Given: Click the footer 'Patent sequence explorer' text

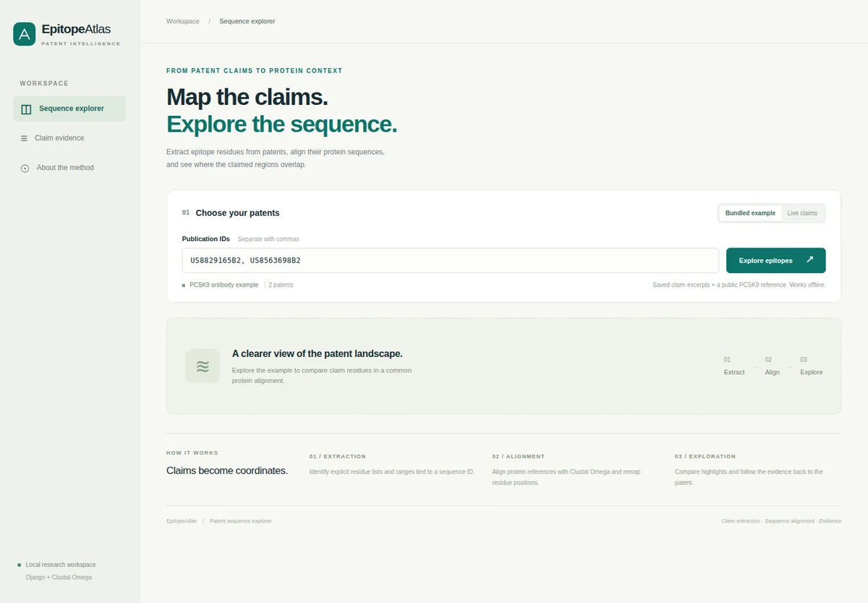Looking at the screenshot, I should [241, 521].
